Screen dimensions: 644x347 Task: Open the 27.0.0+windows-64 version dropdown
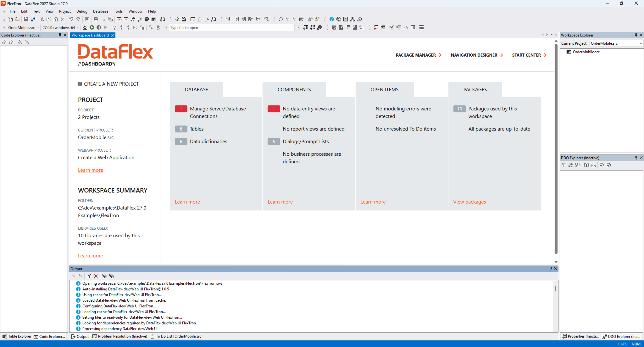click(78, 28)
